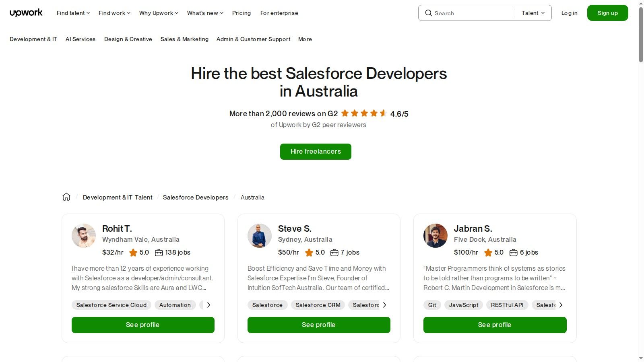This screenshot has height=362, width=644.
Task: Click the Upwork logo
Action: 26,12
